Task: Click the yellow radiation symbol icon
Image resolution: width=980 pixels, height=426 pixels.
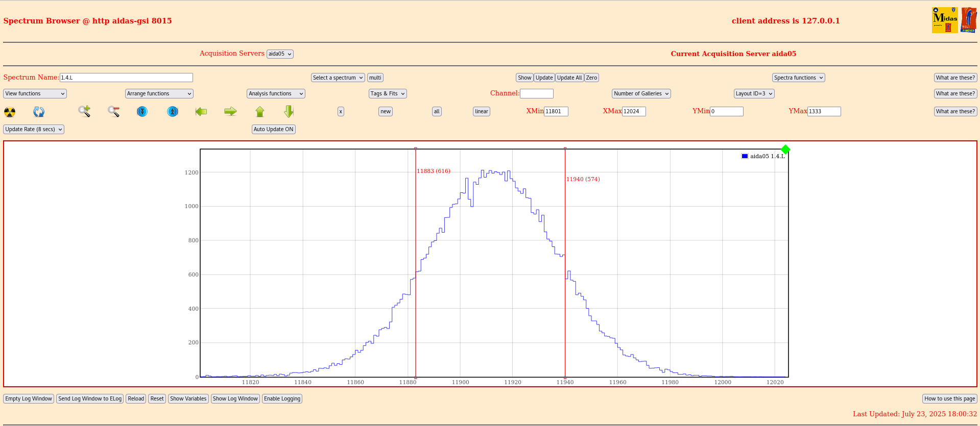Action: [10, 112]
